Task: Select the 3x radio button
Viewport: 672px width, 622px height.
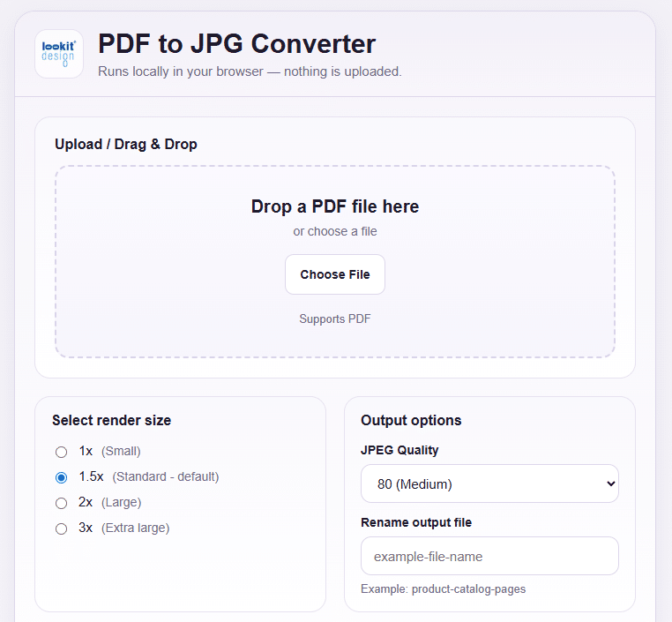Action: click(61, 528)
